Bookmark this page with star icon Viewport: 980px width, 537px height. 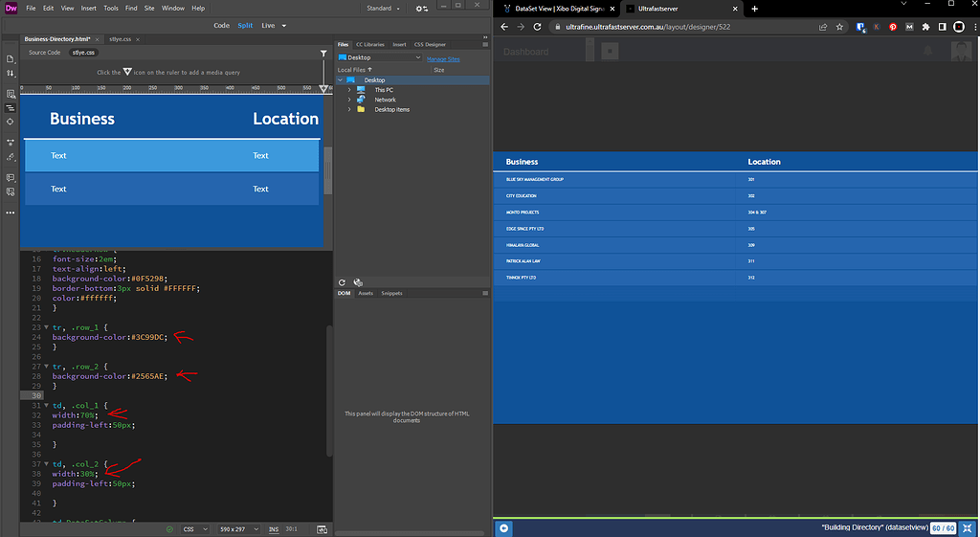click(x=839, y=27)
